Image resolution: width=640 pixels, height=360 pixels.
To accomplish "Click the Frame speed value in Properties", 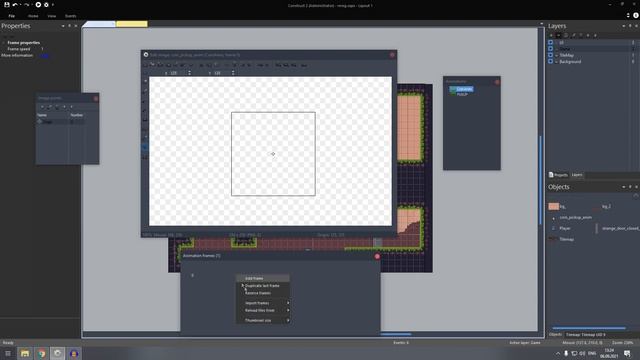I will 42,49.
